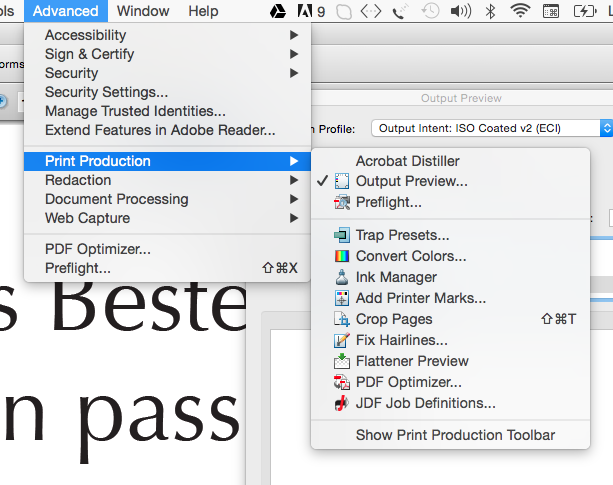Click the JDF Job Definitions icon
The image size is (613, 485).
pyautogui.click(x=342, y=403)
